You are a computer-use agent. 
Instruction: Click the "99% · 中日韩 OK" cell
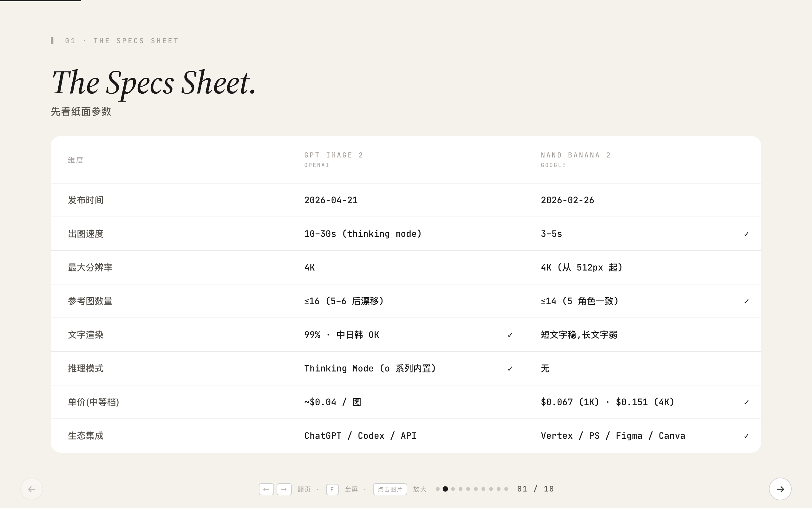point(342,335)
